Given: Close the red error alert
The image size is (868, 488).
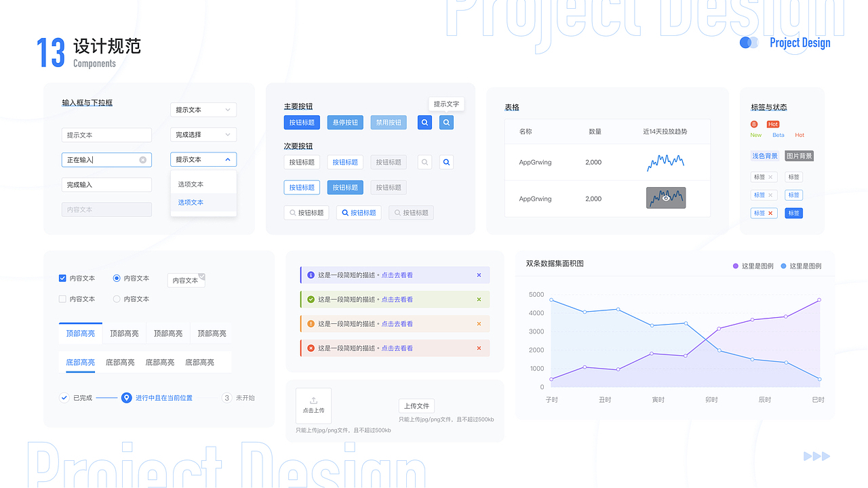Looking at the screenshot, I should pyautogui.click(x=479, y=348).
